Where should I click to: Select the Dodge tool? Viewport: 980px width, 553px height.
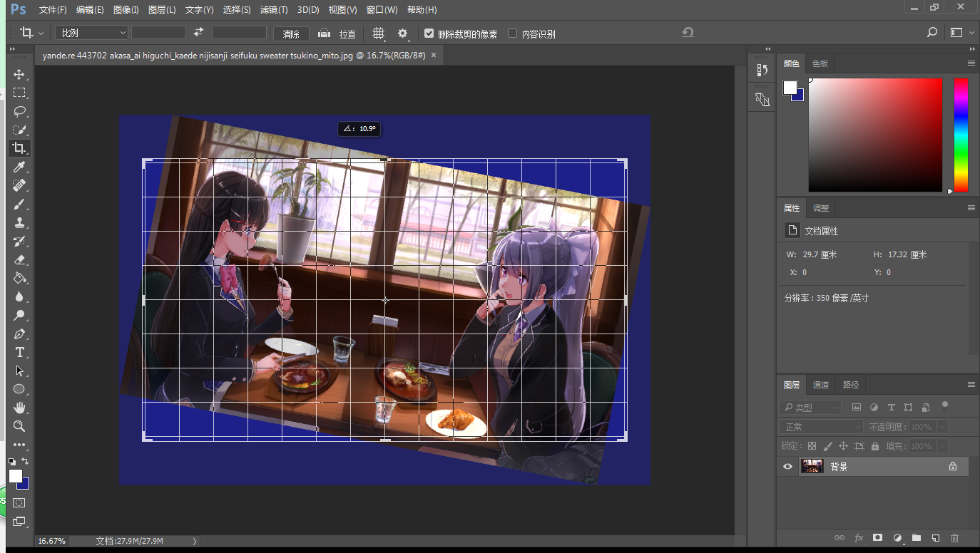coord(19,315)
